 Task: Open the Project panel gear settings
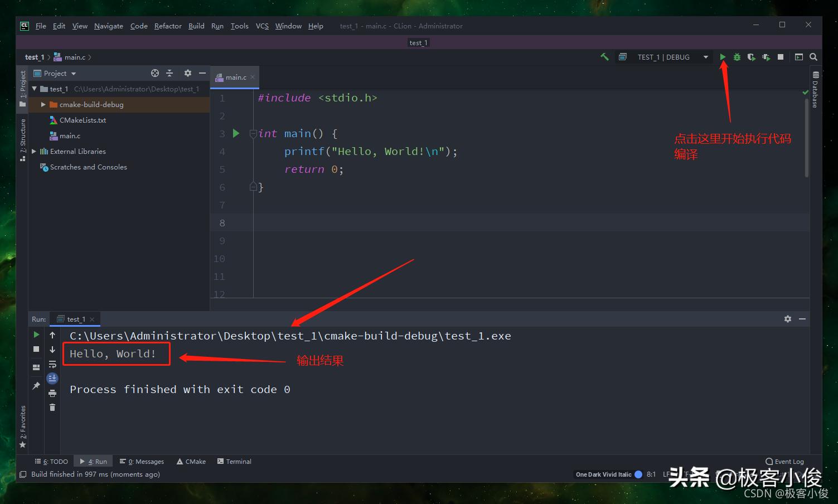188,73
